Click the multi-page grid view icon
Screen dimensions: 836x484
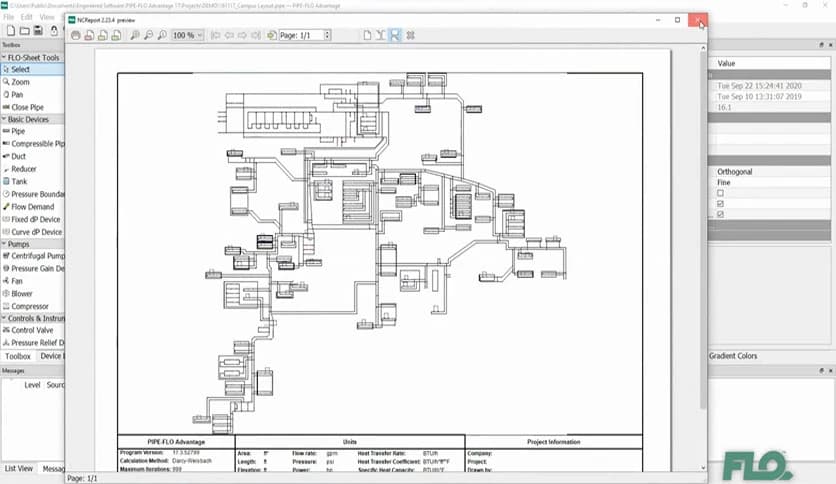pos(411,35)
